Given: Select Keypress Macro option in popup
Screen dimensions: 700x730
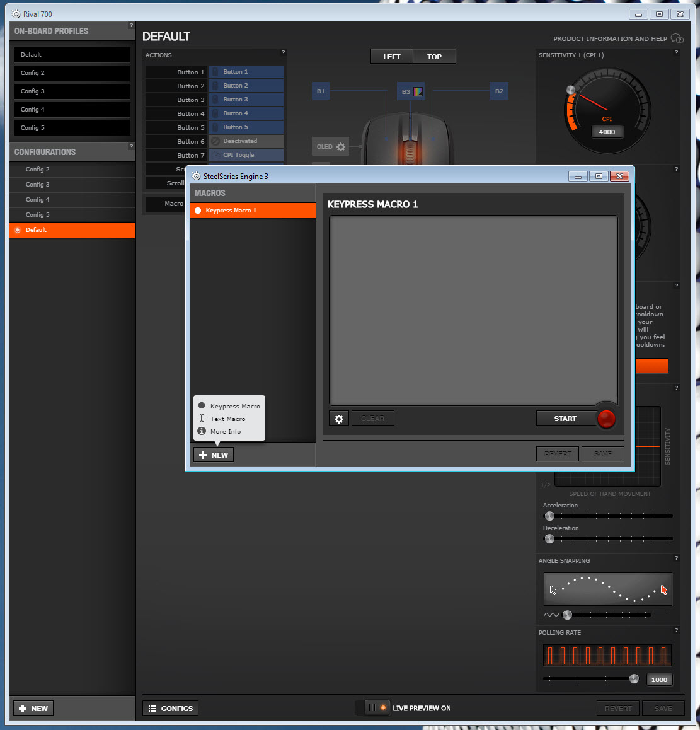Looking at the screenshot, I should (x=229, y=406).
